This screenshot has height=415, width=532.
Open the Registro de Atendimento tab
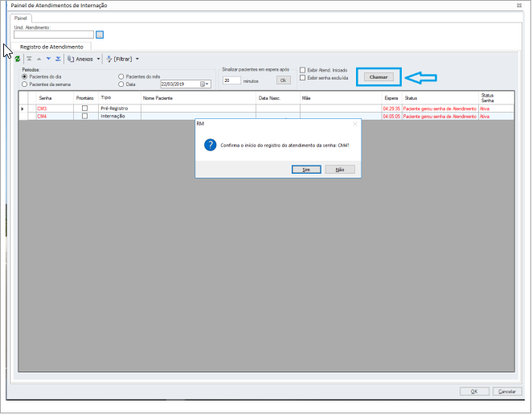[51, 47]
